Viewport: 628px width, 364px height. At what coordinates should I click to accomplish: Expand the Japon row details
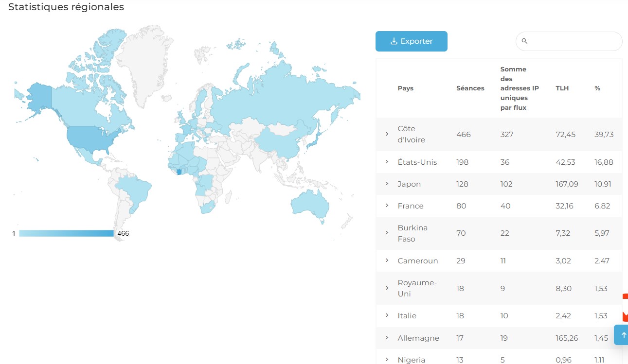click(387, 184)
